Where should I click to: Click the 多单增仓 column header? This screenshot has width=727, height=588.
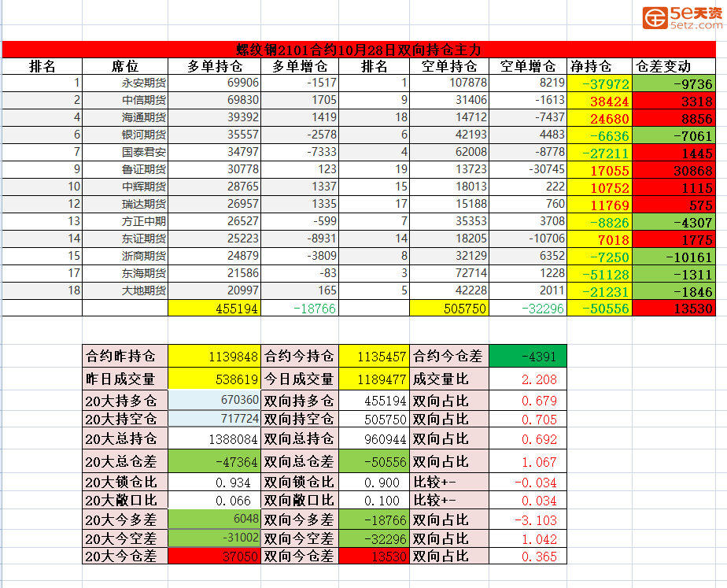pos(300,66)
